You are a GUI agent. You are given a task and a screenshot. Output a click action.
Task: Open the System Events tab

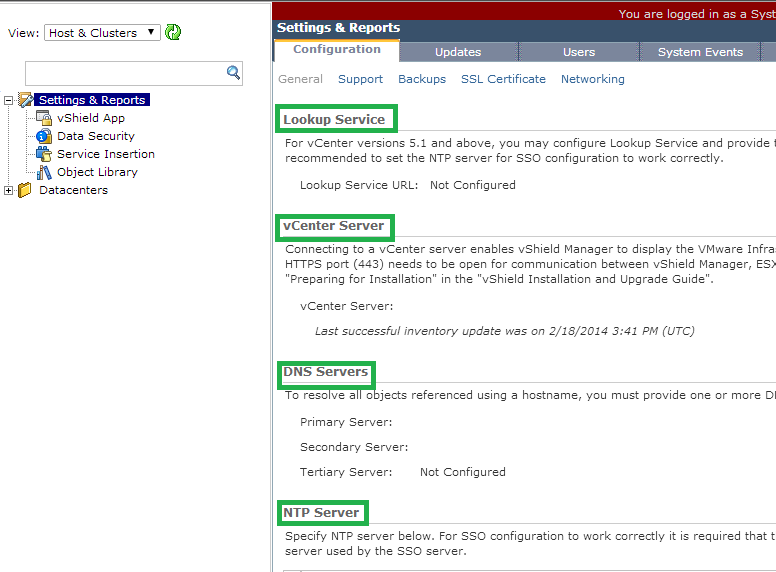700,52
